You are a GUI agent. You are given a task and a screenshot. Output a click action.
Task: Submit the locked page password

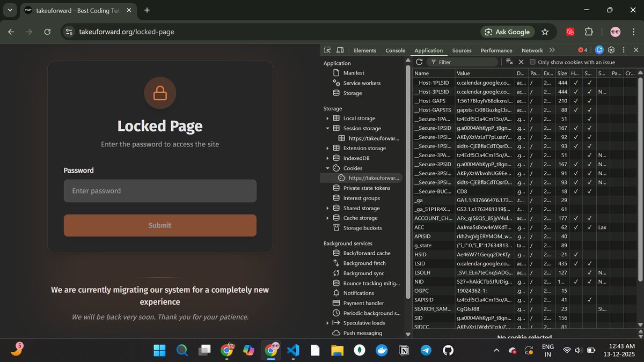click(160, 225)
